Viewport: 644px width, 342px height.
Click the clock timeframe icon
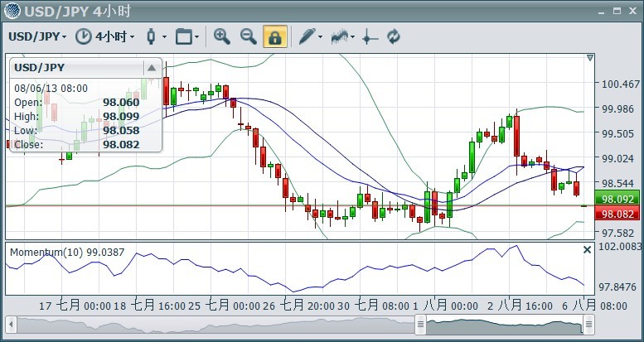pyautogui.click(x=83, y=36)
